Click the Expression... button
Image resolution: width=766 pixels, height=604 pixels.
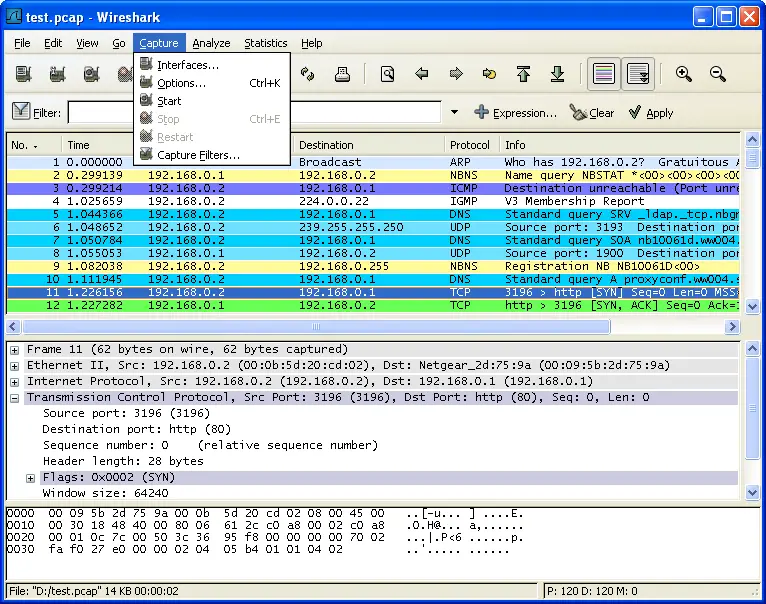[x=515, y=113]
